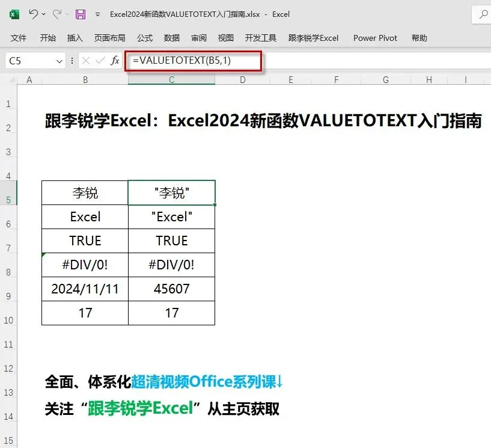Viewport: 491px width, 448px height.
Task: Click the formula bar options dots
Action: pyautogui.click(x=72, y=61)
